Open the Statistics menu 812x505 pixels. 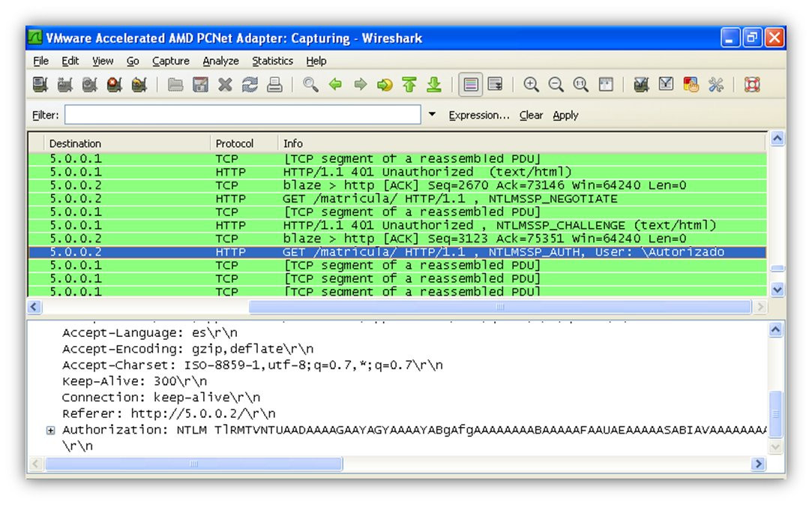pos(272,62)
